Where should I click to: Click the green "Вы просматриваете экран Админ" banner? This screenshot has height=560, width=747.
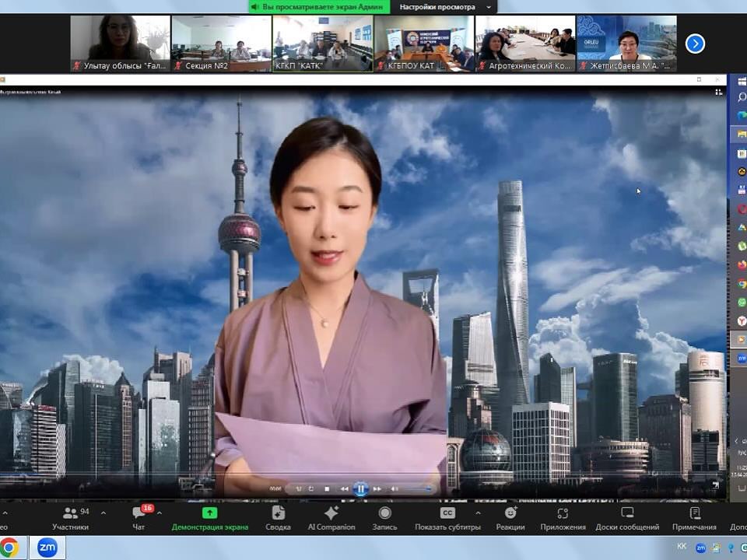tap(319, 7)
